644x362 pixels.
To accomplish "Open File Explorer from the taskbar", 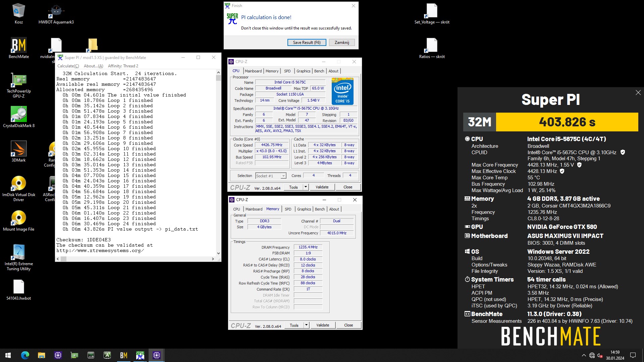I will 42,355.
